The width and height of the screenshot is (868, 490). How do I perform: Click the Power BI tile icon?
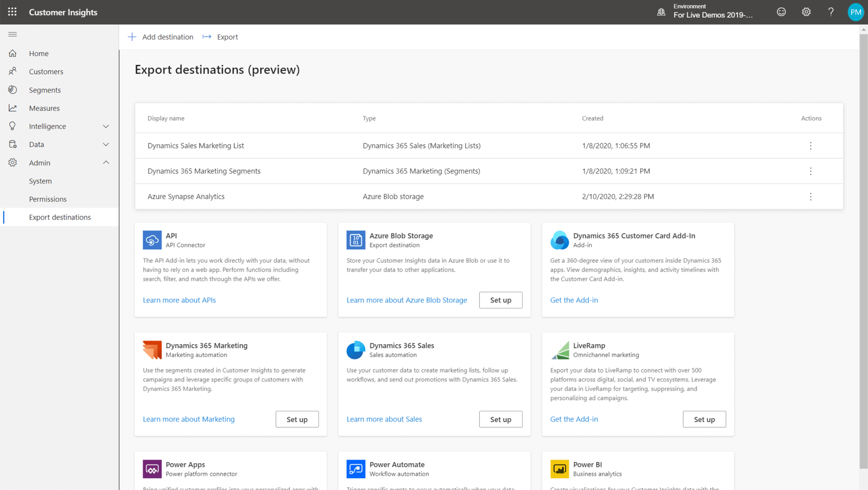click(x=560, y=469)
